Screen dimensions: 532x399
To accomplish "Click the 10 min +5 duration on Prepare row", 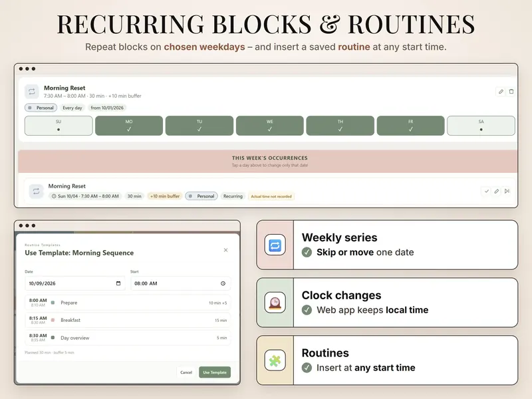I will pos(218,303).
